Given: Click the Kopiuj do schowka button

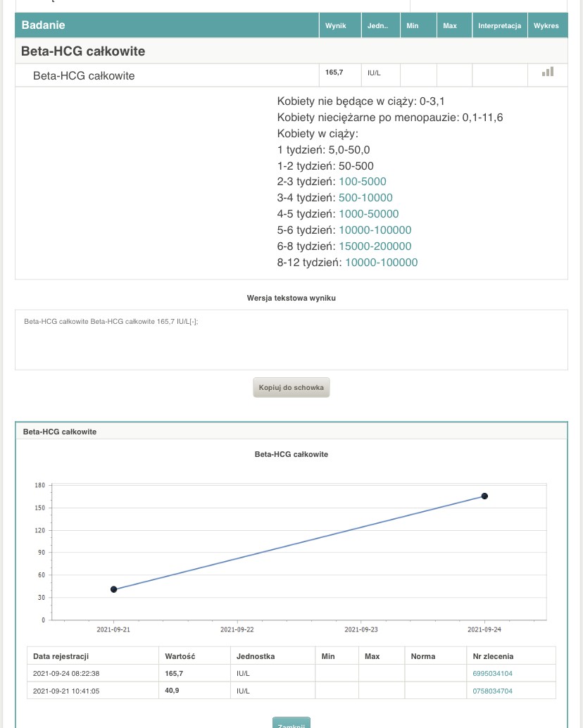Looking at the screenshot, I should coord(291,388).
